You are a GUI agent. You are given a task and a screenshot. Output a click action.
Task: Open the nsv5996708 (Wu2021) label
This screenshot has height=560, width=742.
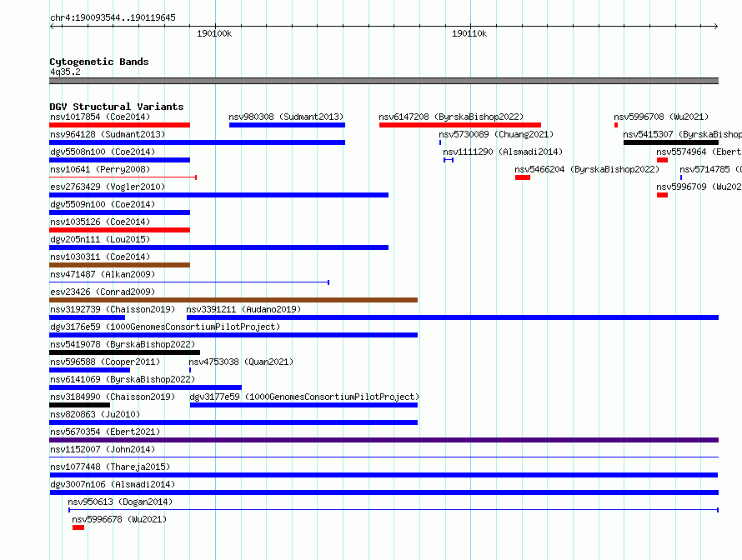661,117
